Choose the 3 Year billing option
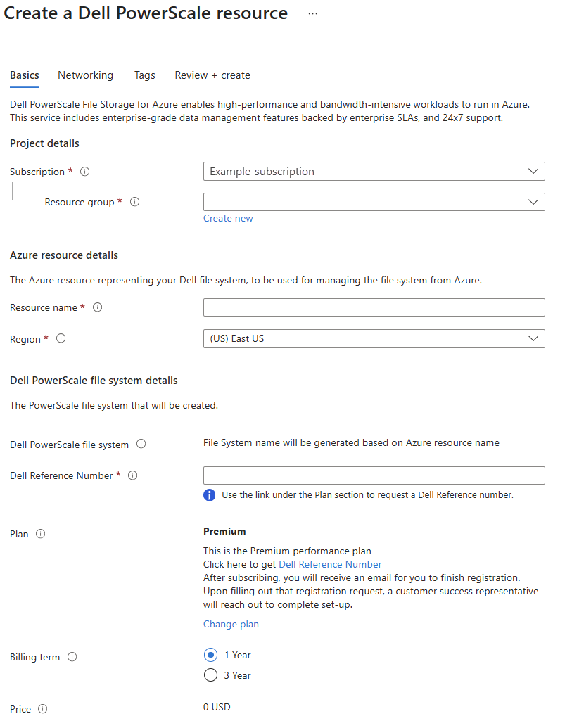572x728 pixels. [x=210, y=675]
